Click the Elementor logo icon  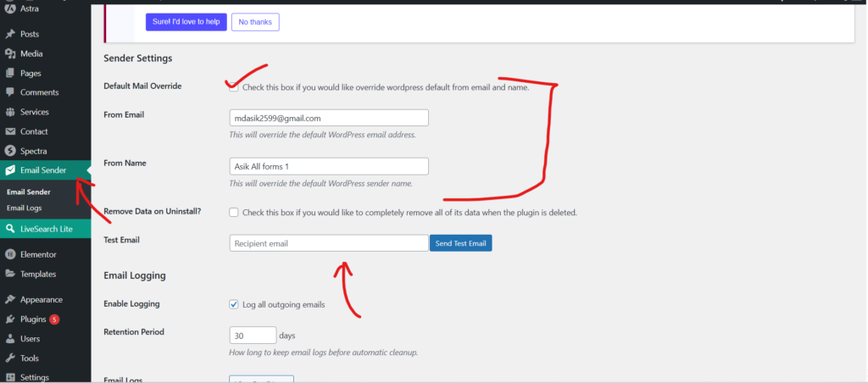(x=9, y=254)
